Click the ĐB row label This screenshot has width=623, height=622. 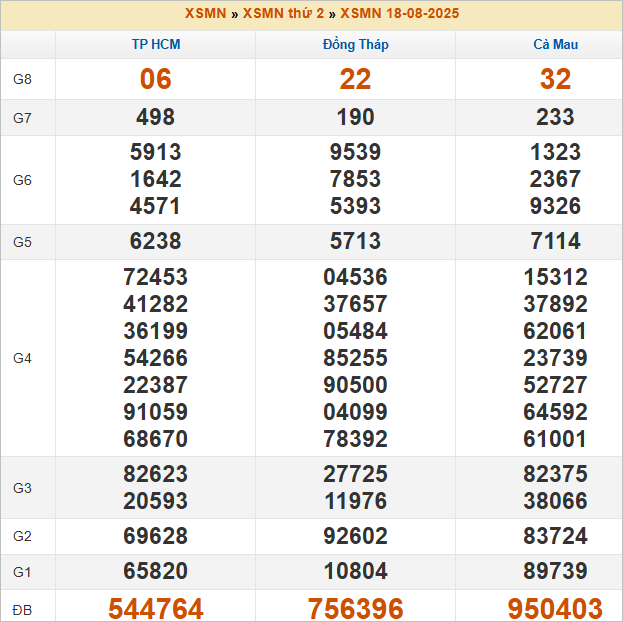tap(23, 609)
